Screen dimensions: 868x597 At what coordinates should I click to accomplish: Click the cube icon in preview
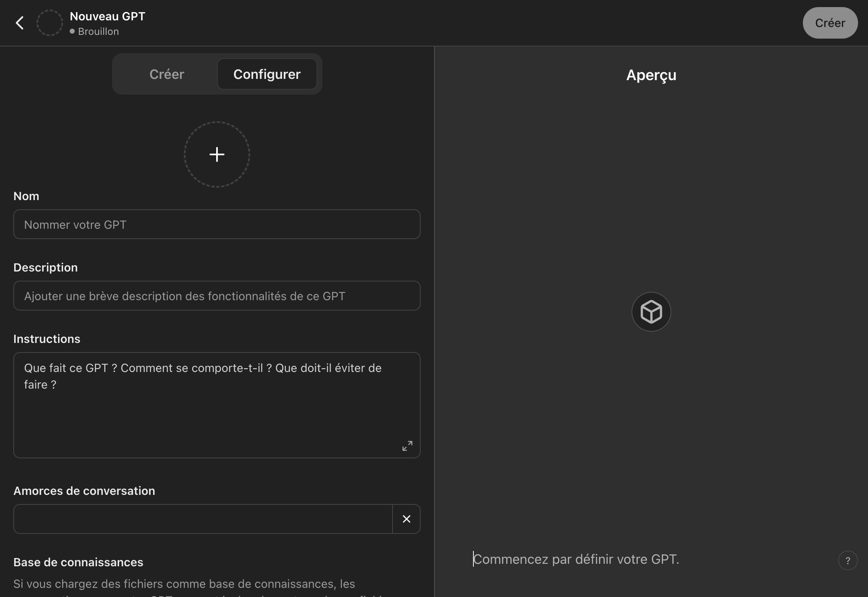pyautogui.click(x=651, y=312)
